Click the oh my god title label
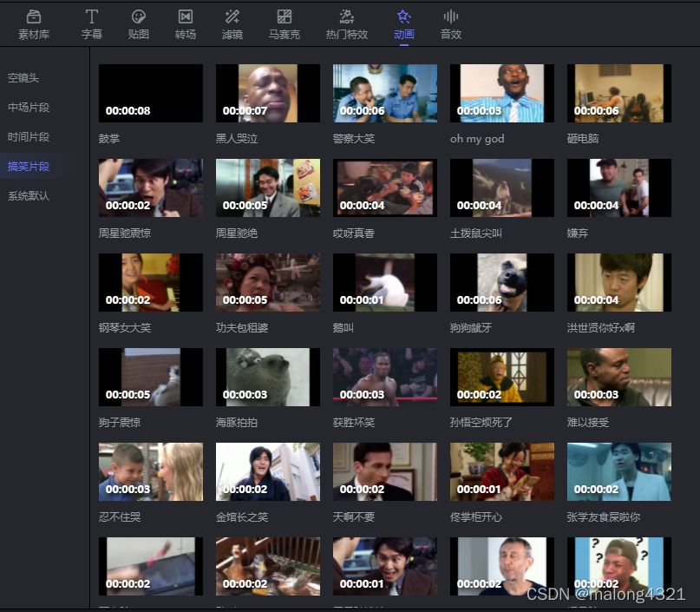The image size is (700, 612). click(477, 139)
